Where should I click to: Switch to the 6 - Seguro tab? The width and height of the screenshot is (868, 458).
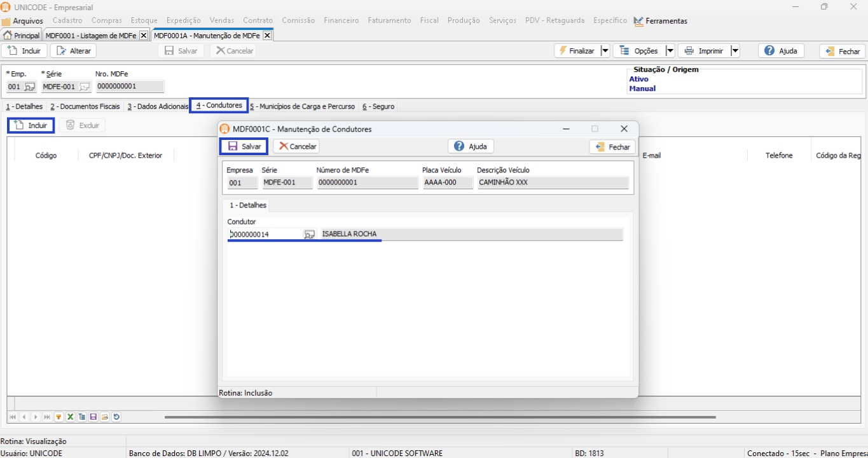378,107
